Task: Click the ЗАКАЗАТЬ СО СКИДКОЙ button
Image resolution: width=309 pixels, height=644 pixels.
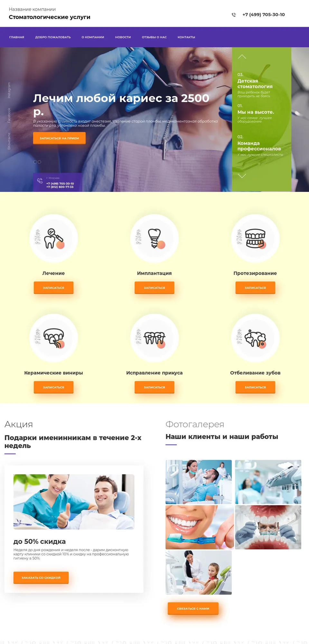Action: [x=41, y=578]
